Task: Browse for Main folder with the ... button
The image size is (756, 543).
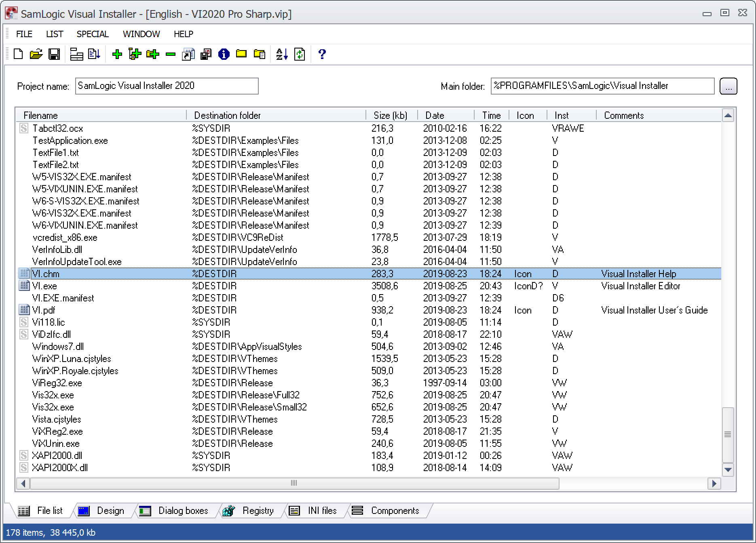Action: [x=728, y=86]
